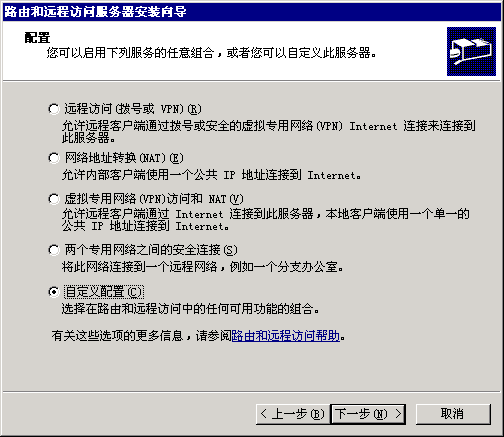Screen dimensions: 504x437
Task: Click description 本地客户端使用一个单一的公共 IP
Action: click(x=266, y=220)
